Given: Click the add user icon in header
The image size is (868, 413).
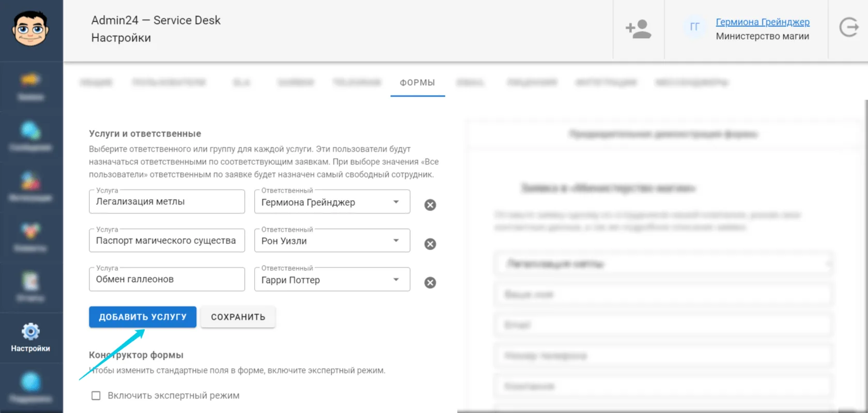Looking at the screenshot, I should [x=638, y=29].
